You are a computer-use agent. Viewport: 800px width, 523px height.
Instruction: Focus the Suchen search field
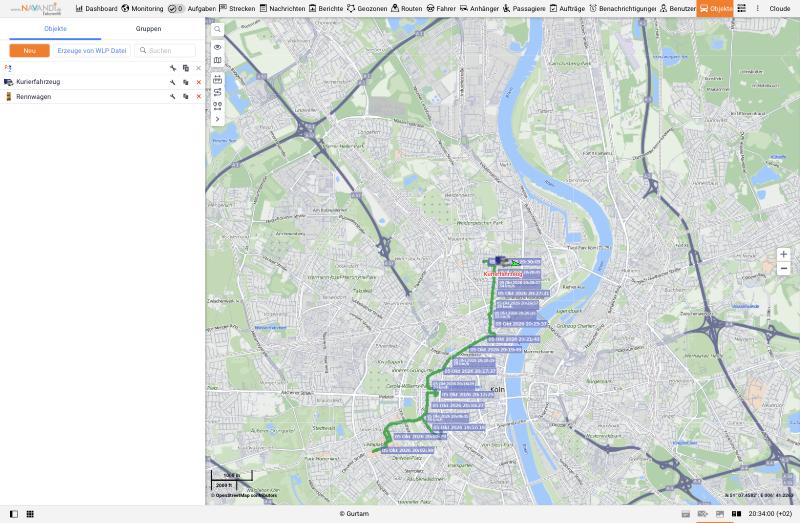pyautogui.click(x=165, y=51)
